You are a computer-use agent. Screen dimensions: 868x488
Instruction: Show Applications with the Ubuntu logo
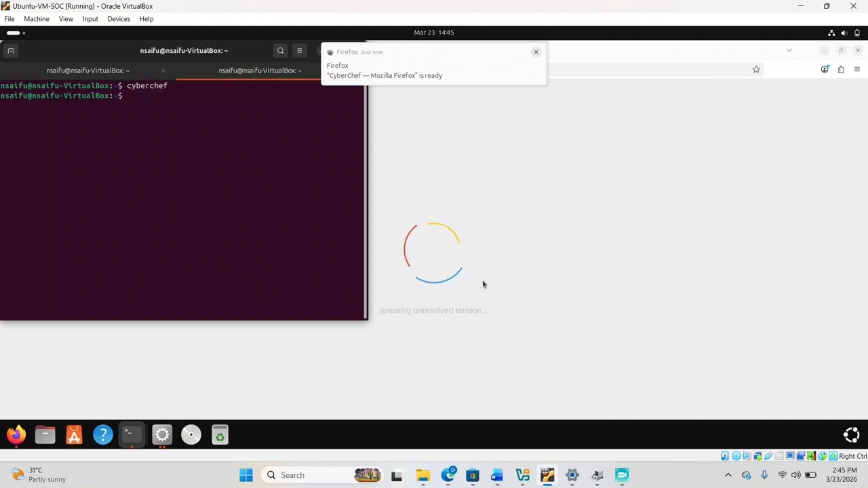(x=852, y=434)
